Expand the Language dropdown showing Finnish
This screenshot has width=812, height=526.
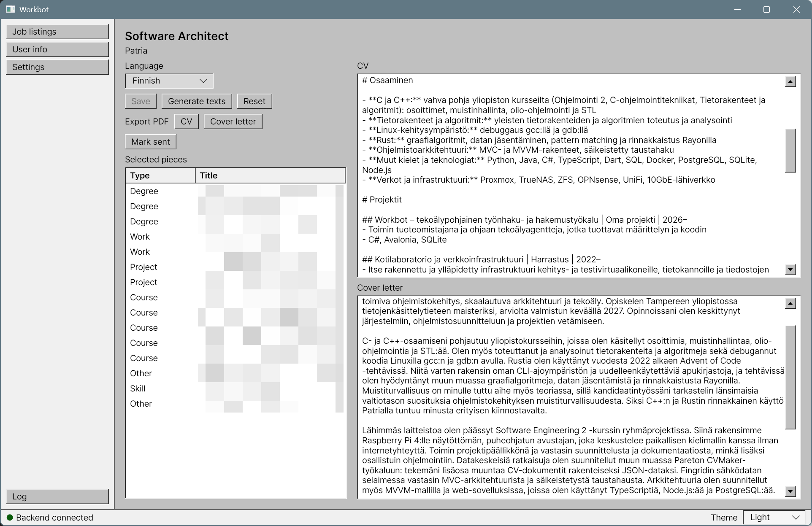point(169,81)
